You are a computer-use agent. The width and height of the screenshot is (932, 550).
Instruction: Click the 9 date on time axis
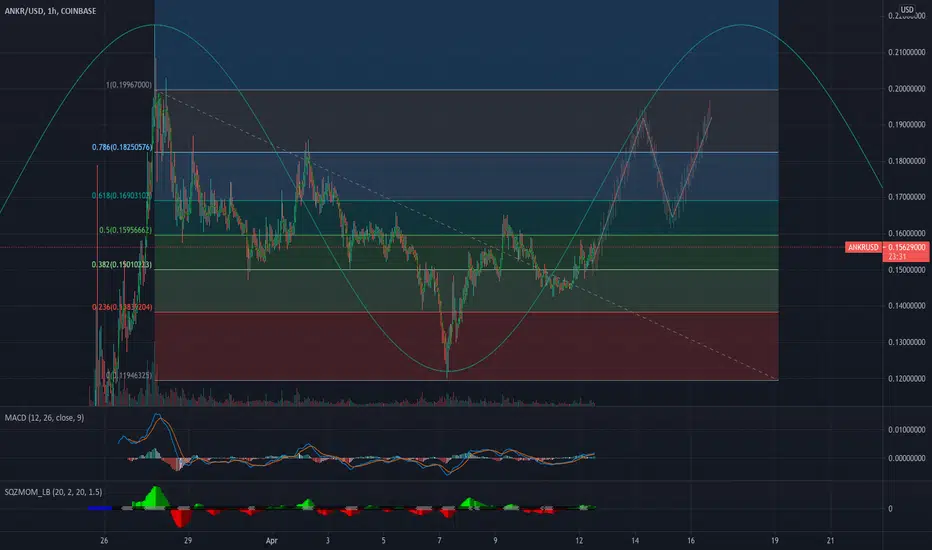495,540
